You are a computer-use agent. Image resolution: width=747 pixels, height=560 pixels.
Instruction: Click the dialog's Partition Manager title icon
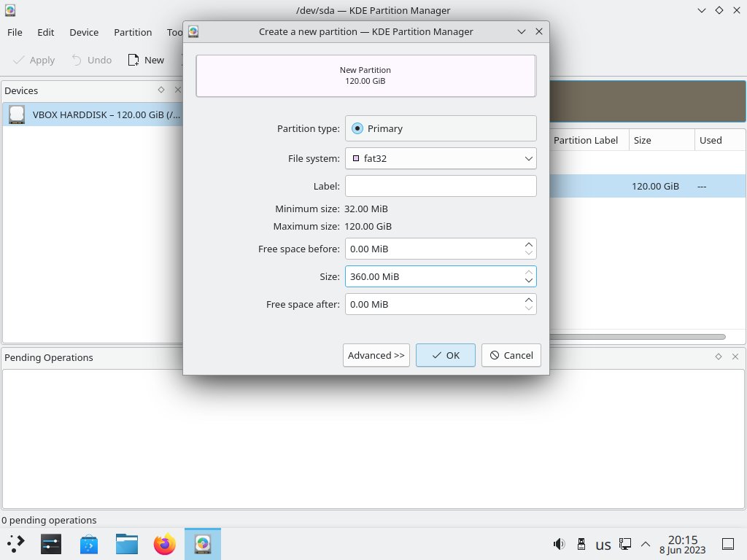tap(193, 31)
